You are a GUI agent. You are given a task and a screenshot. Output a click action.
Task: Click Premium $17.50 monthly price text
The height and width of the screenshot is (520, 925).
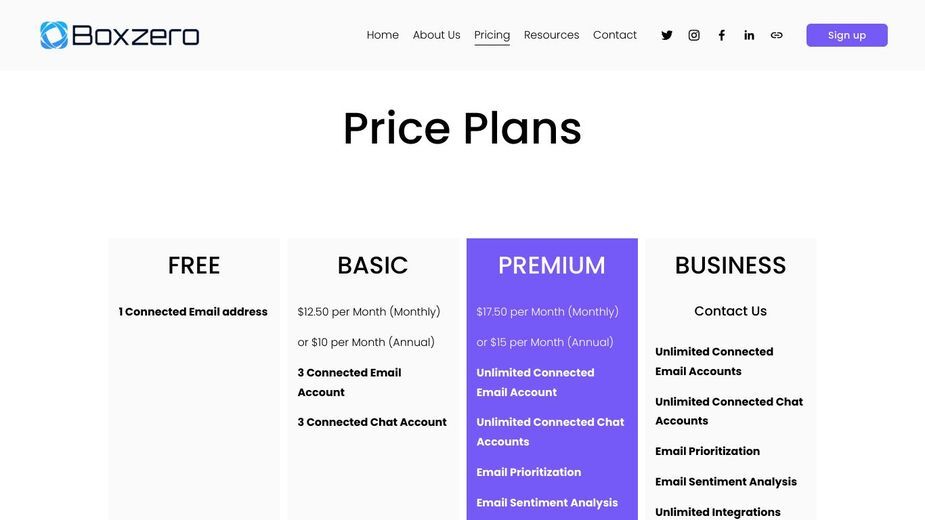click(547, 312)
